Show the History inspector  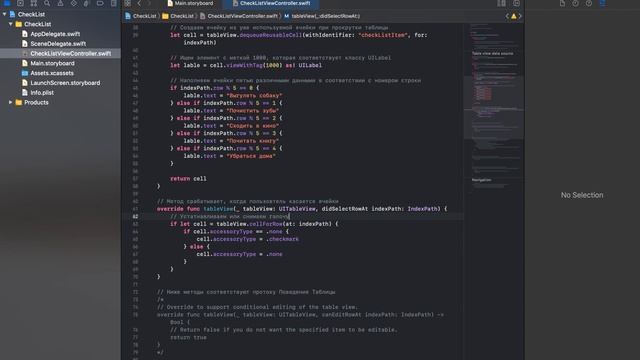coord(576,3)
